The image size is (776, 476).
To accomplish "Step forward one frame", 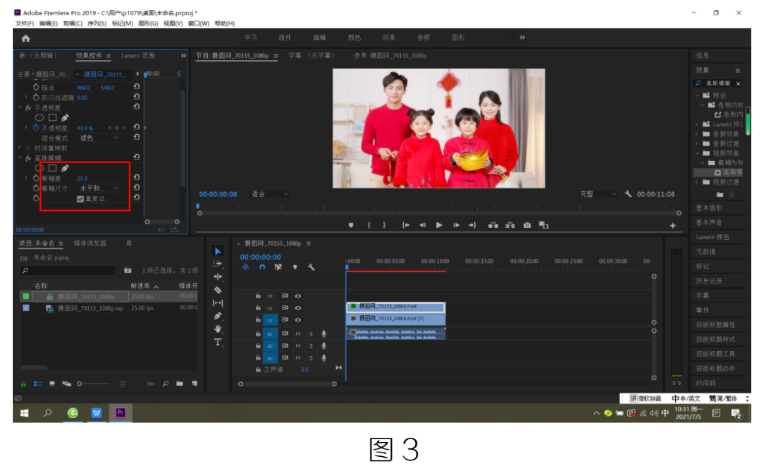I will 456,225.
